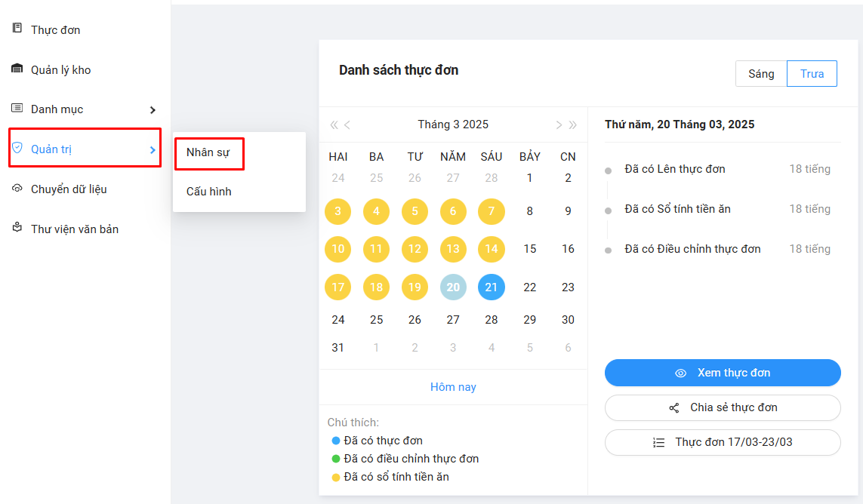Image resolution: width=863 pixels, height=504 pixels.
Task: Open Cấu hình from the submenu
Action: [x=209, y=192]
